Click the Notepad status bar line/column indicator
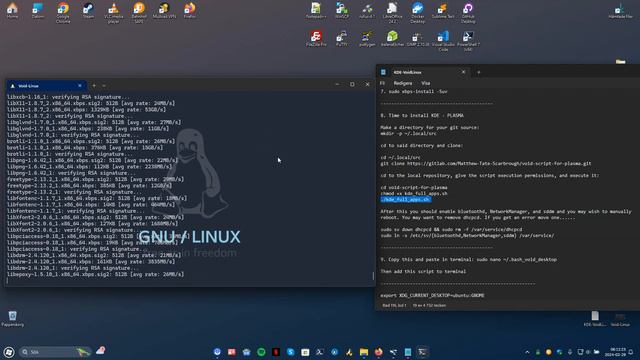 coord(394,305)
